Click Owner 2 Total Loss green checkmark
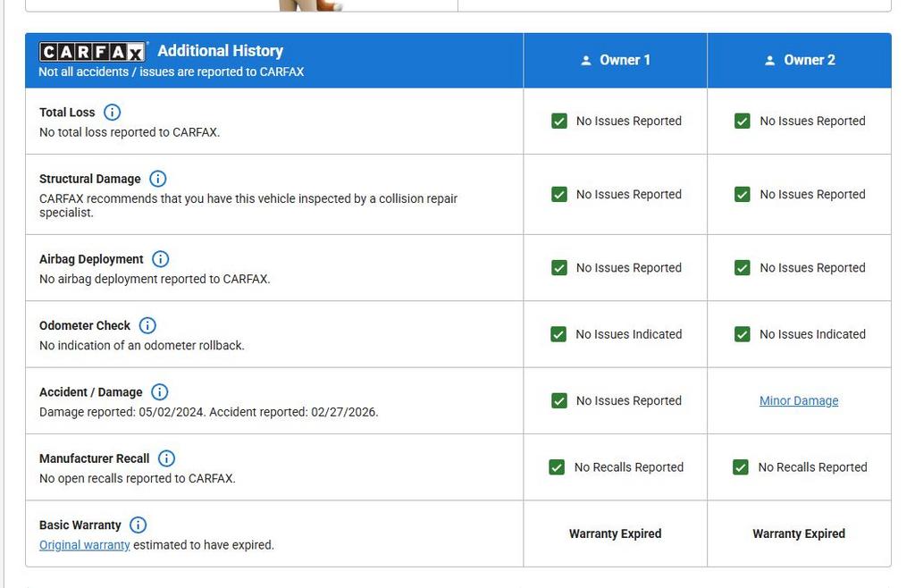The height and width of the screenshot is (588, 915). pos(743,121)
